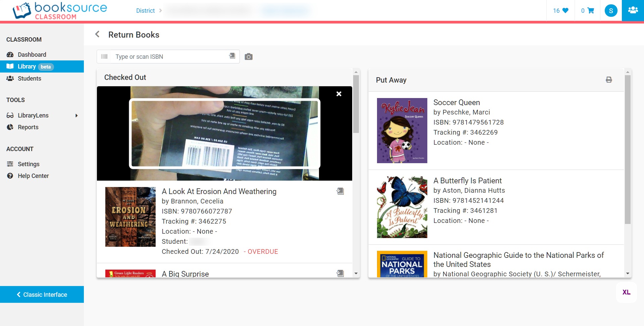This screenshot has width=644, height=326.
Task: Open the Dashboard page
Action: pyautogui.click(x=42, y=54)
